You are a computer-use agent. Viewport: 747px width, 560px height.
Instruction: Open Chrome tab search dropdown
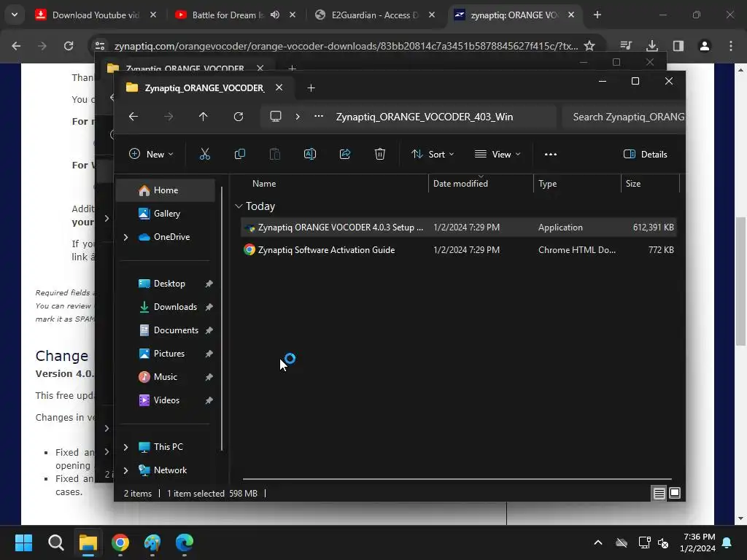pyautogui.click(x=15, y=15)
